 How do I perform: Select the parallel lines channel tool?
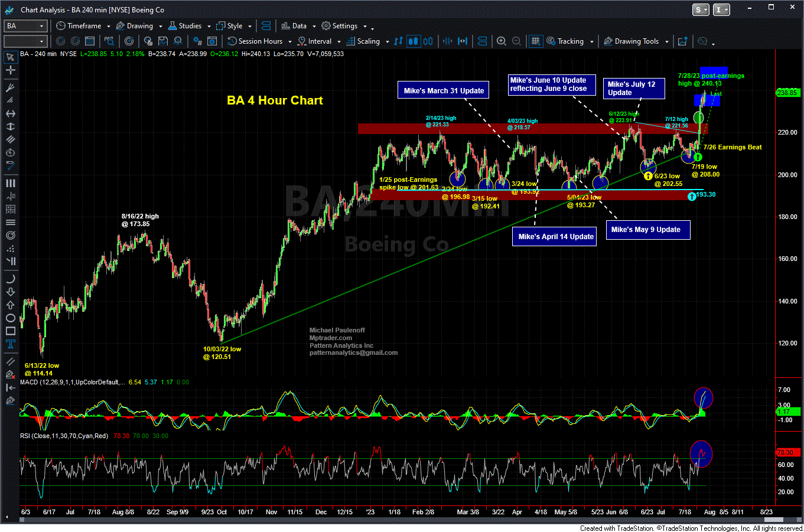(10, 139)
